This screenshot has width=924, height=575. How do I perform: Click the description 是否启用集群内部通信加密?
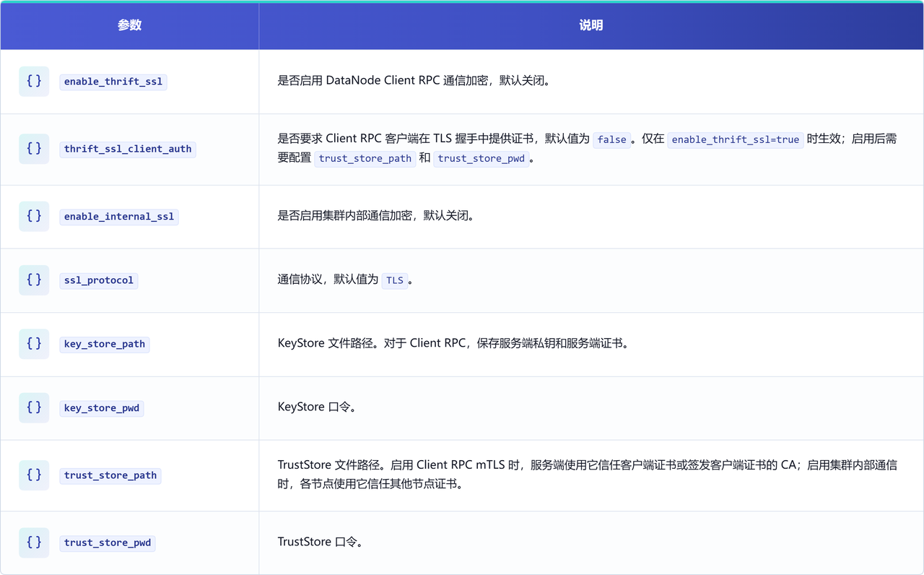[376, 215]
